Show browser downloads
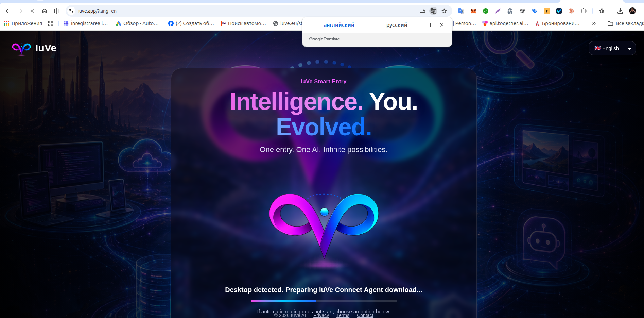The width and height of the screenshot is (644, 318). click(x=620, y=11)
